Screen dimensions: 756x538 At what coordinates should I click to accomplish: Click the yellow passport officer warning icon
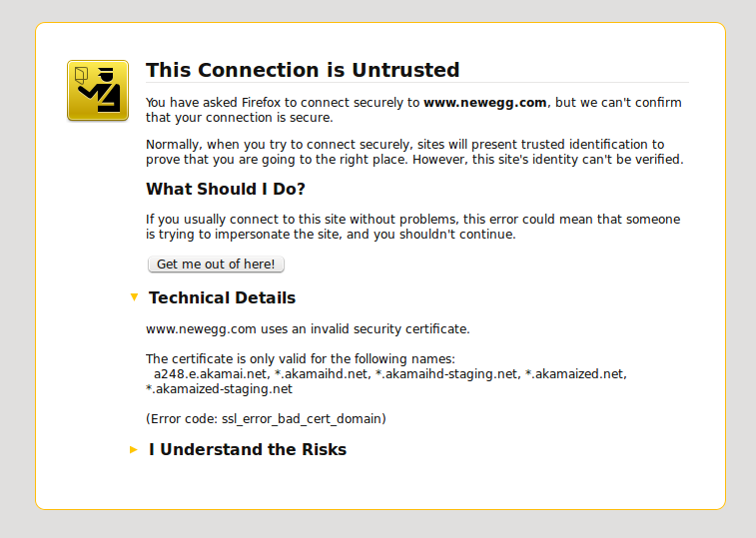pyautogui.click(x=98, y=90)
